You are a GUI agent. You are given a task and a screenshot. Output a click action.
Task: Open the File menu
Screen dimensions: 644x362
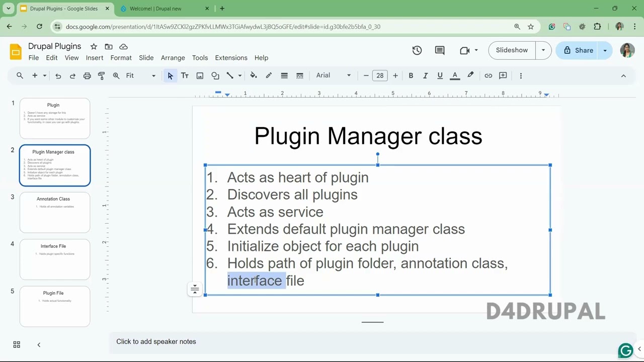(x=34, y=58)
